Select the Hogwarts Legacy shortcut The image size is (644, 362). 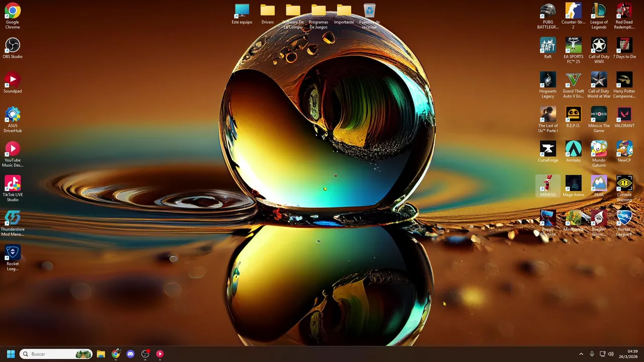548,85
